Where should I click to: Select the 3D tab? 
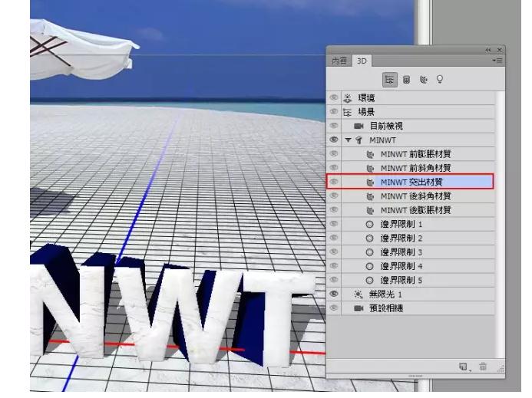(x=362, y=61)
